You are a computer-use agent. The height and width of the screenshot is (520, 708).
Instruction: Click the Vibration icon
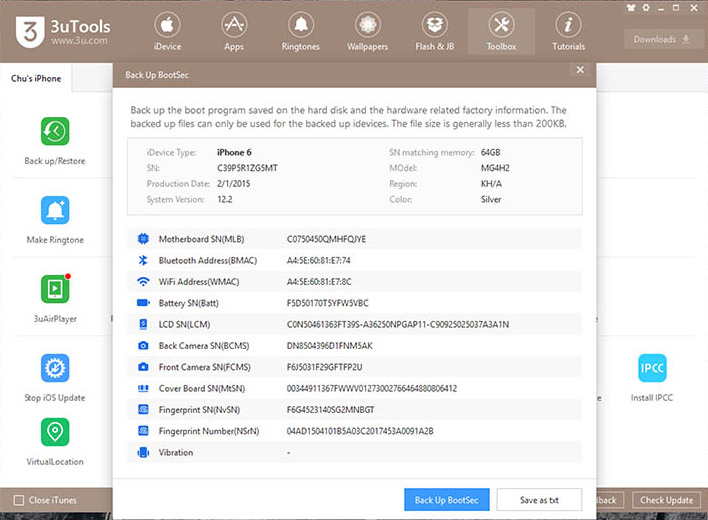point(143,452)
